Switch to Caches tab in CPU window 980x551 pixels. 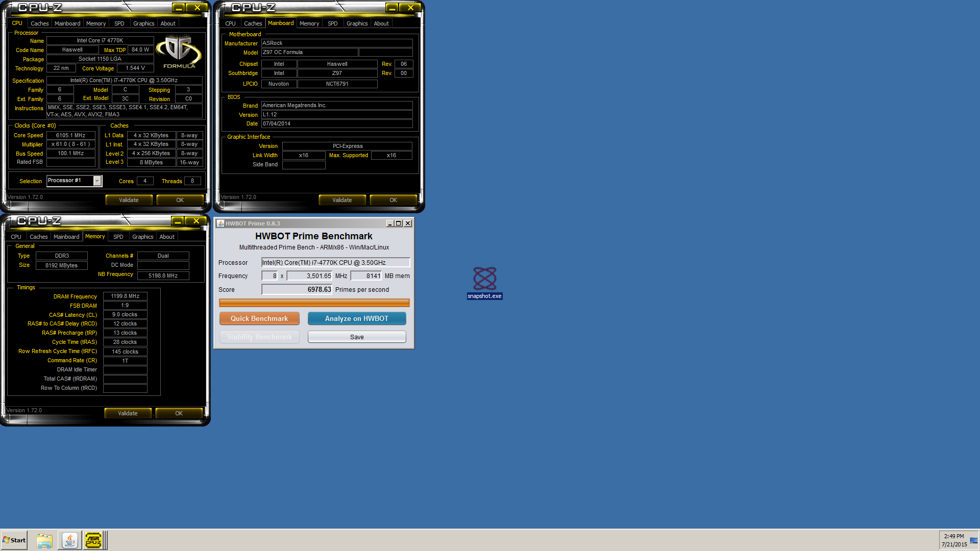pos(39,23)
